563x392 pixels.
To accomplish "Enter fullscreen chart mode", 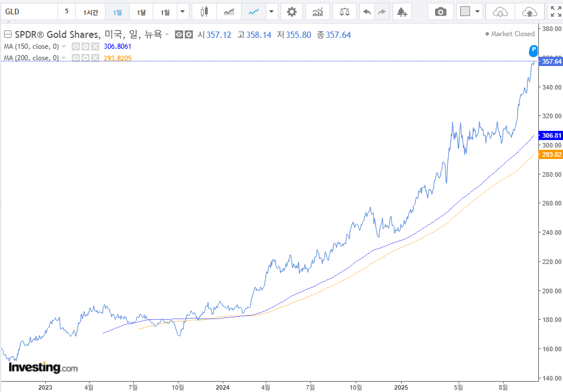I will [x=556, y=12].
